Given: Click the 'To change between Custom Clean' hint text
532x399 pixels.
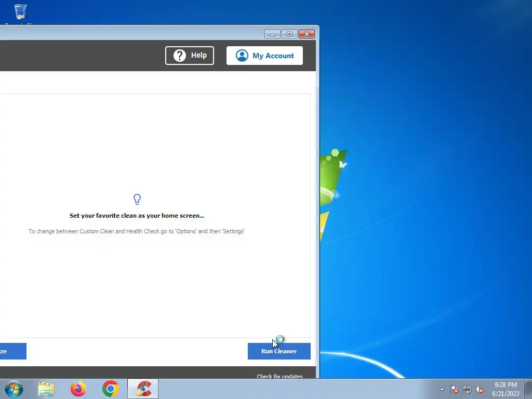Looking at the screenshot, I should coord(137,231).
